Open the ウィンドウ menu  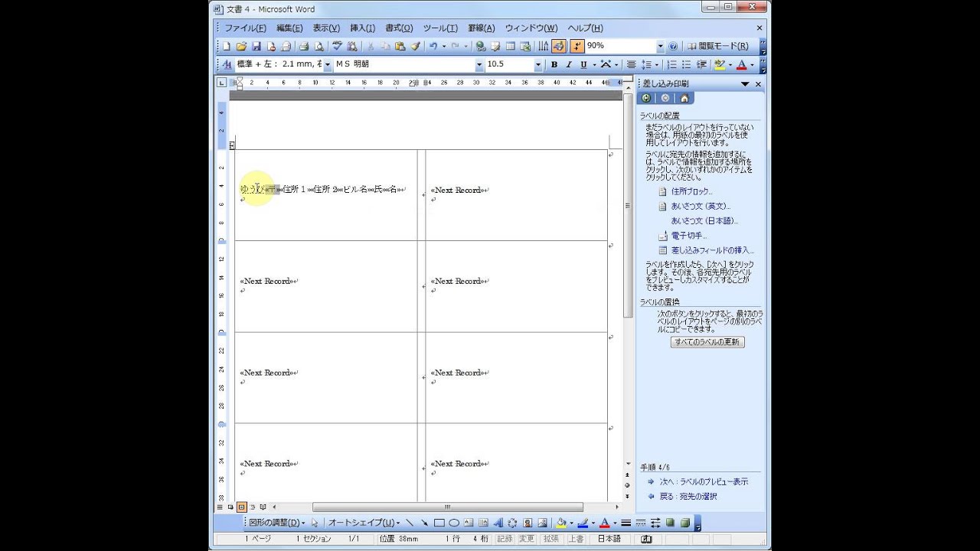tap(531, 28)
